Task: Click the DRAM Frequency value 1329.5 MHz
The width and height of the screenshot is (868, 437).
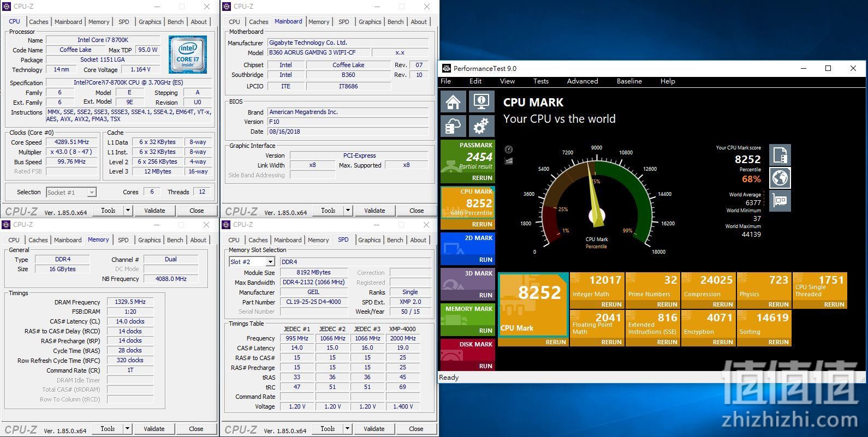Action: tap(130, 302)
